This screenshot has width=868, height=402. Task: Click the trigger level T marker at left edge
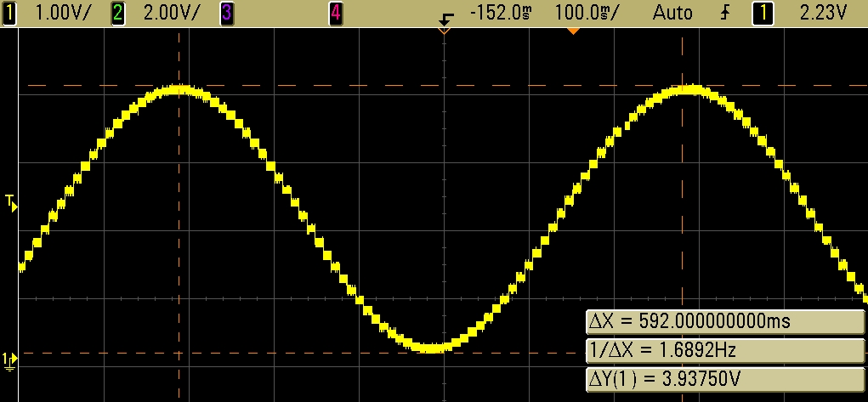point(11,202)
